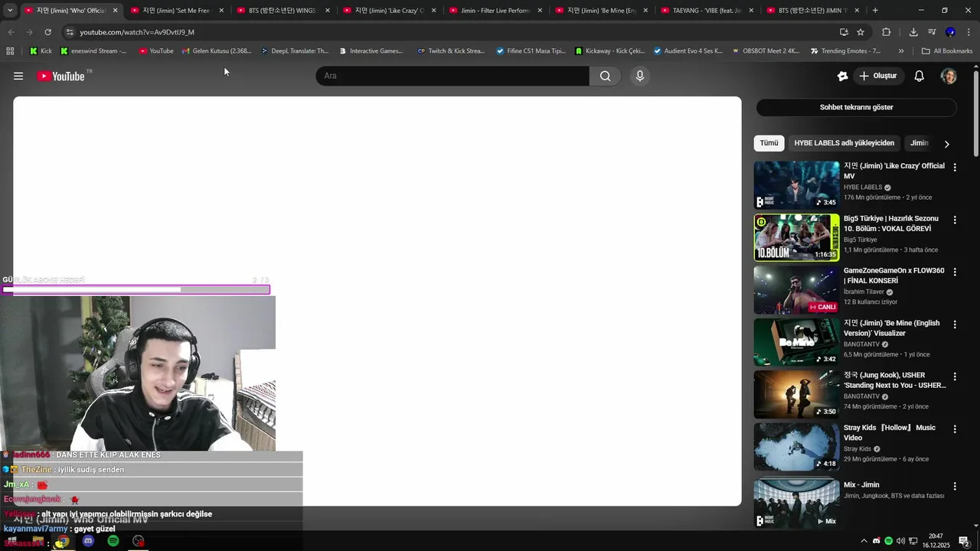Open options for Big5 Türkiye video
Screen dimensions: 980x551
(955, 220)
